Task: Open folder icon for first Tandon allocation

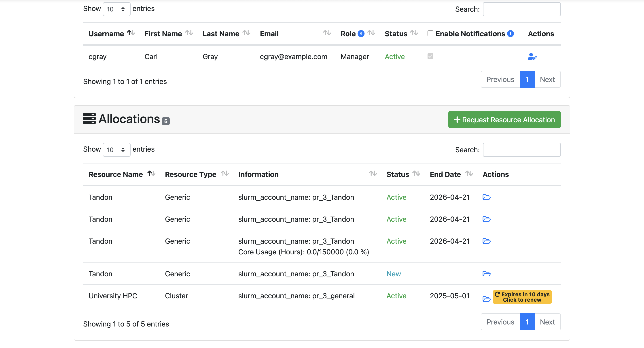Action: [486, 197]
